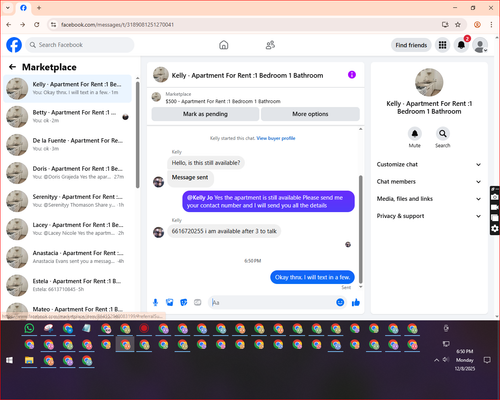Open the Anastacia conversation
The width and height of the screenshot is (500, 400).
[x=68, y=257]
